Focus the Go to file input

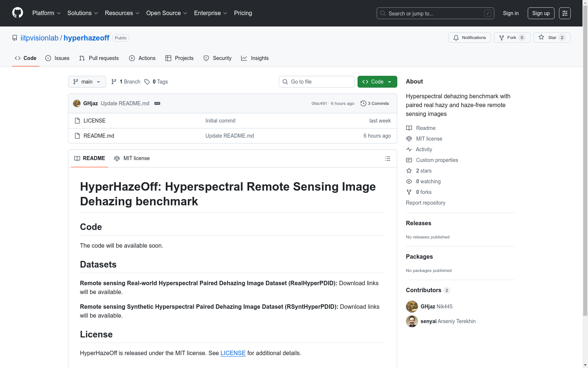tap(317, 82)
